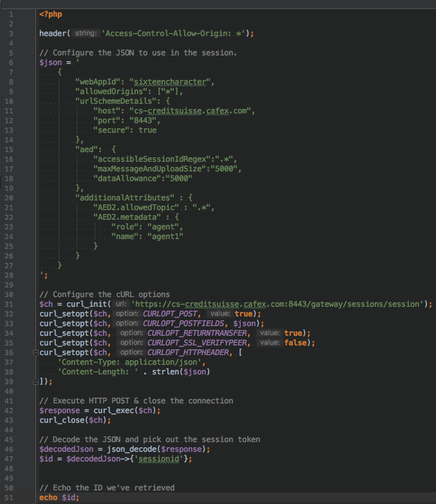Click the "cs-creditsuisse.cafex.com" host value on line 11
Screen dimensions: 436x504
coord(190,111)
